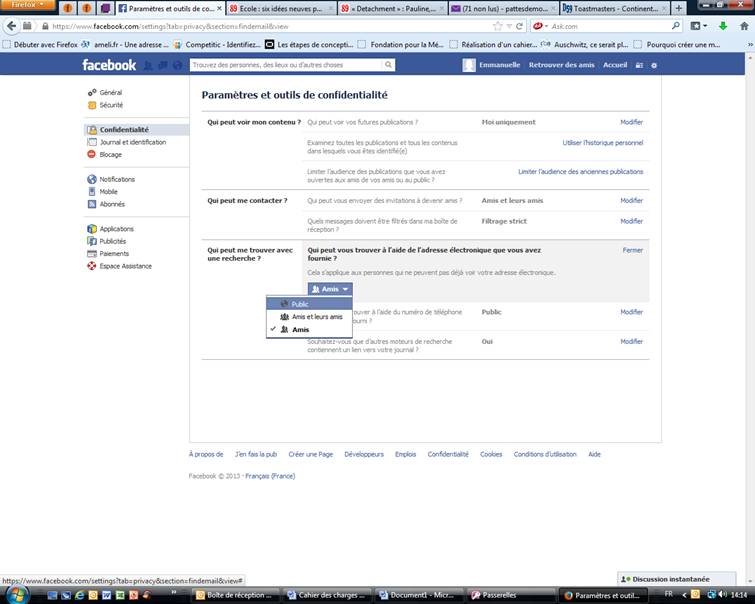Open Cahier des charges taskbar window
Screen dimensions: 755x604
click(327, 595)
